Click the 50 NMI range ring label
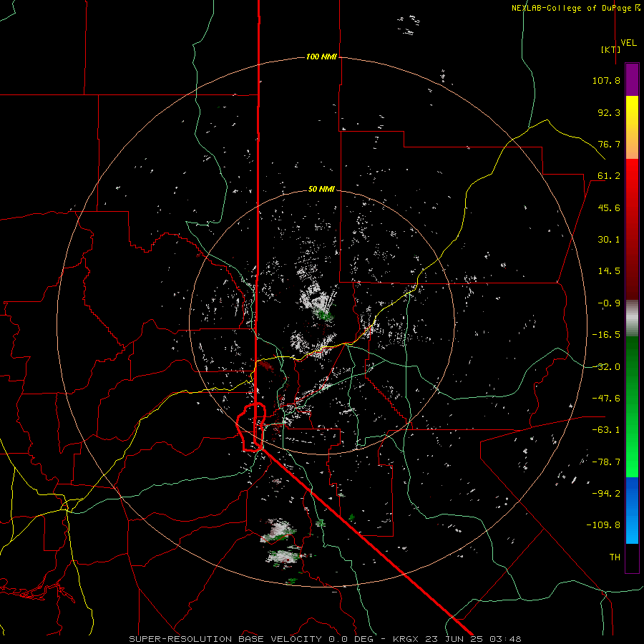 321,189
